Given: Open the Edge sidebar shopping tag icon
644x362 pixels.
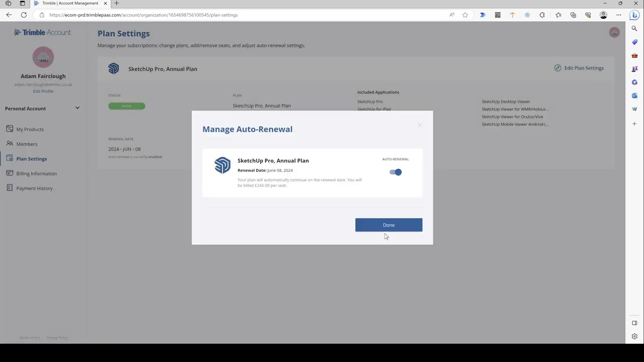Looking at the screenshot, I should pos(634,42).
